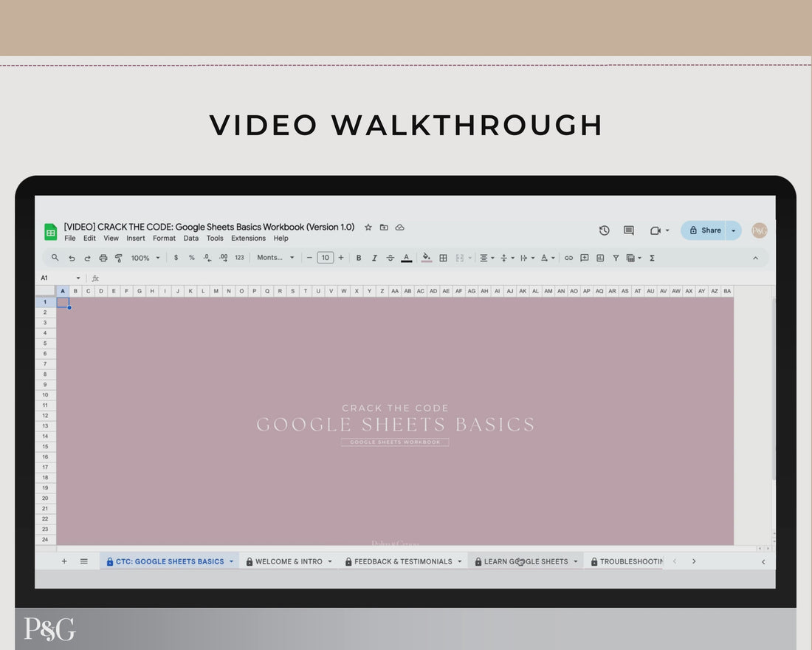Image resolution: width=812 pixels, height=650 pixels.
Task: Open the Monts... font dropdown
Action: 275,258
